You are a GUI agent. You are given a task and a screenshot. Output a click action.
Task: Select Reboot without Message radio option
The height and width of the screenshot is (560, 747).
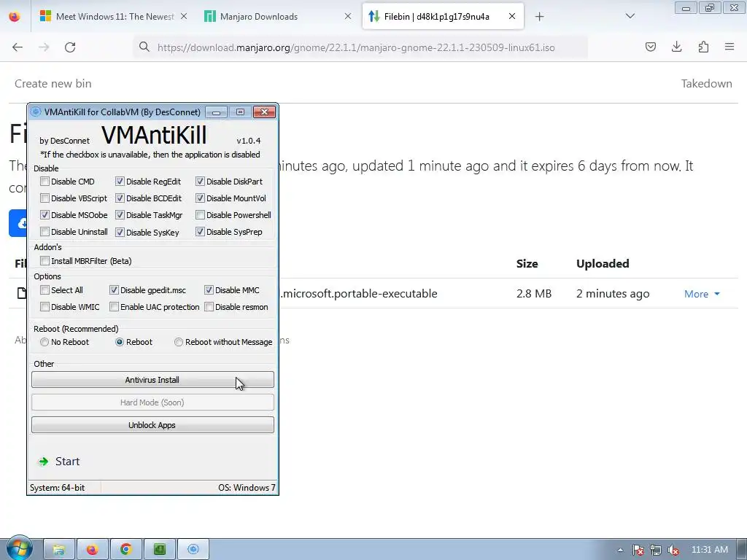tap(179, 342)
